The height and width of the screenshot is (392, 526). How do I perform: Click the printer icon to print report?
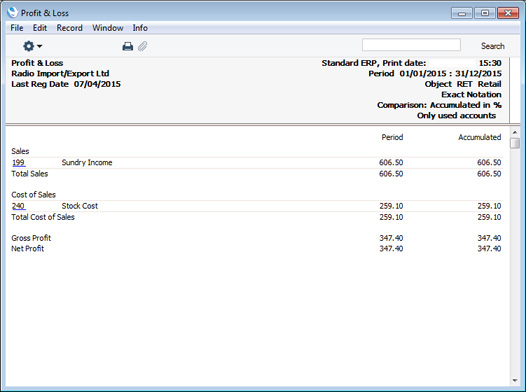coord(127,46)
